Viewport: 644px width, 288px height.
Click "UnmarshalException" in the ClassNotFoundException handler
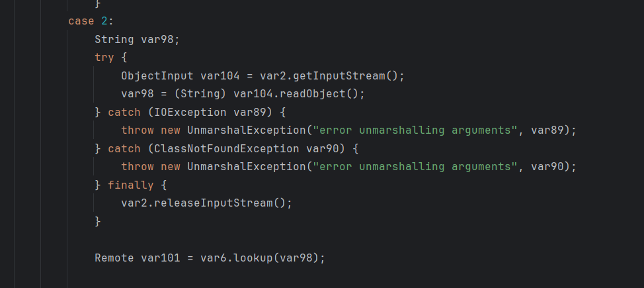tap(243, 166)
